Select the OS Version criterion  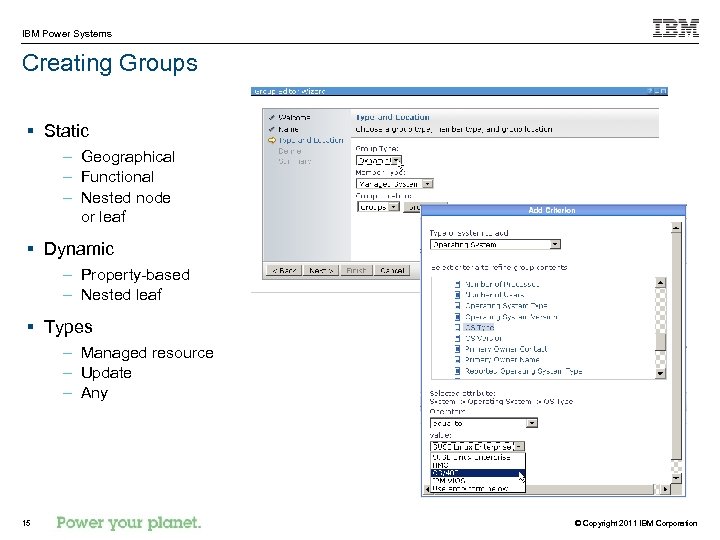tap(484, 338)
